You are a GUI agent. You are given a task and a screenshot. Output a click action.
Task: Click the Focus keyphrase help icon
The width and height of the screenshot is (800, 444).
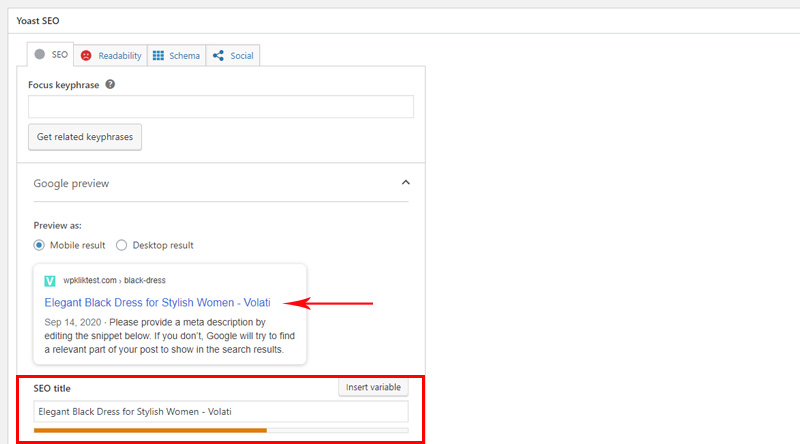point(110,84)
